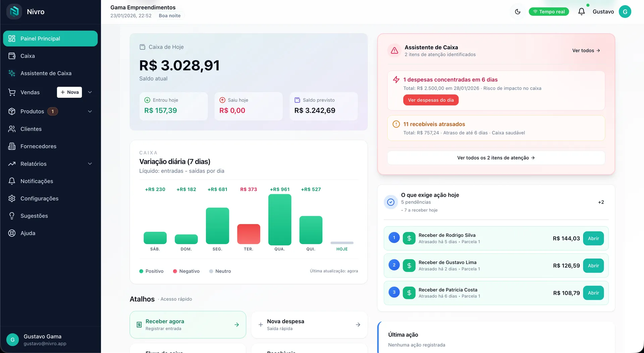This screenshot has width=644, height=353.
Task: Open 11 recebíveis atrasados alert
Action: pyautogui.click(x=496, y=128)
